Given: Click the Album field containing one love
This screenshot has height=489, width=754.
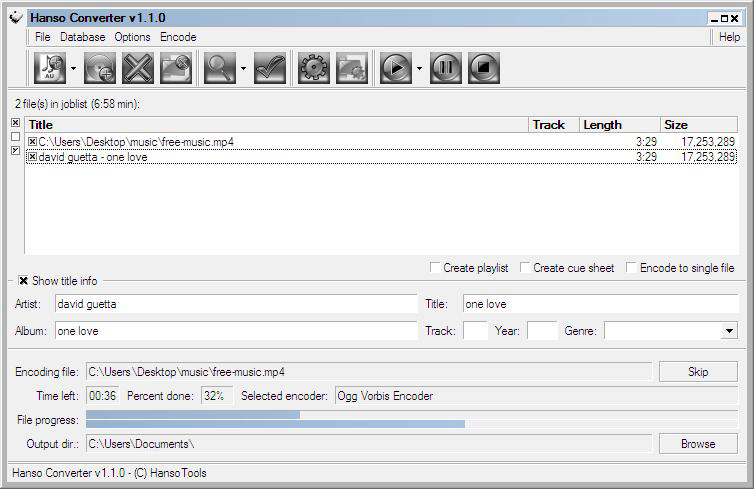Looking at the screenshot, I should click(x=236, y=331).
